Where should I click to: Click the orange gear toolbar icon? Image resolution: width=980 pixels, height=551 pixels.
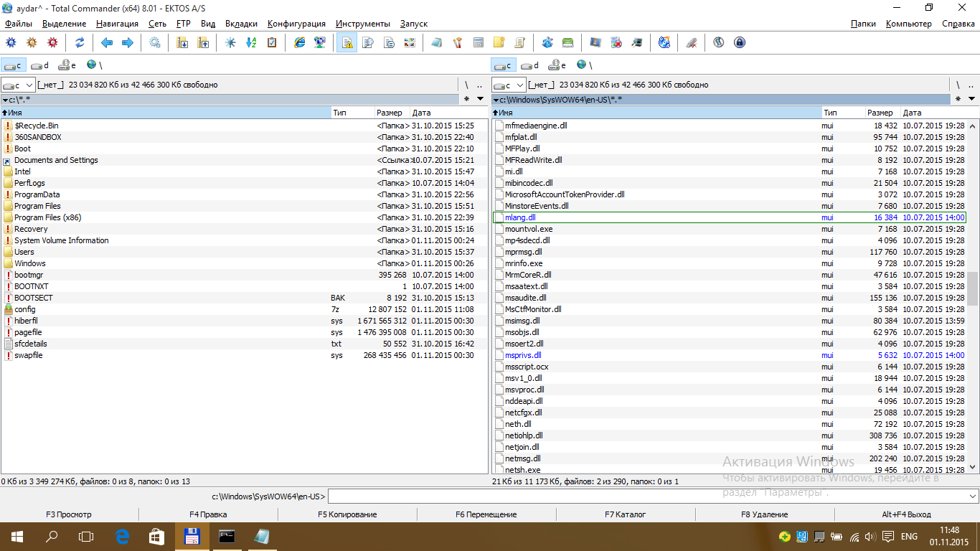[x=32, y=42]
